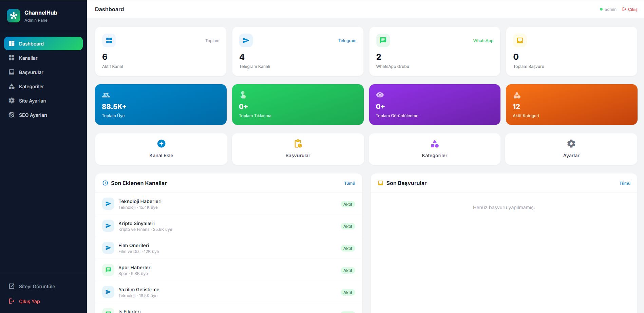Click the Kanal Ekle plus icon
Image resolution: width=644 pixels, height=313 pixels.
click(x=162, y=144)
